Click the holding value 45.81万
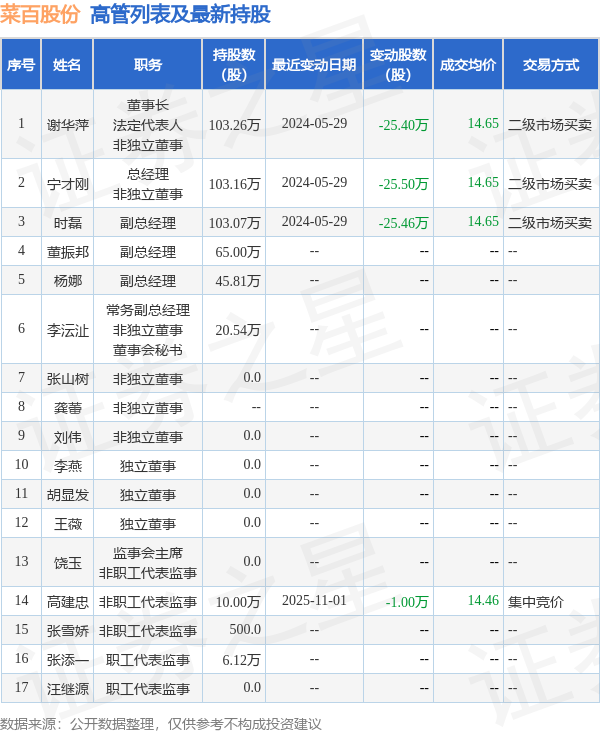Viewport: 600px width, 733px height. click(238, 281)
